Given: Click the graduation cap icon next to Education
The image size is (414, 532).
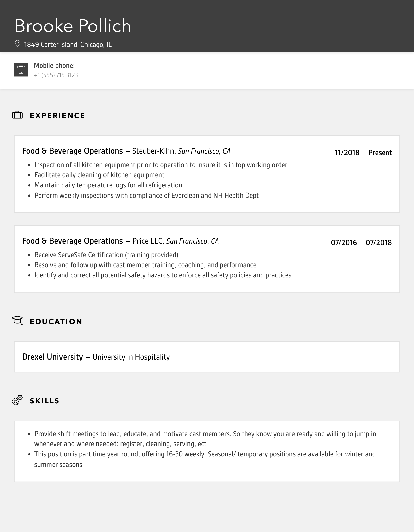Looking at the screenshot, I should tap(18, 321).
